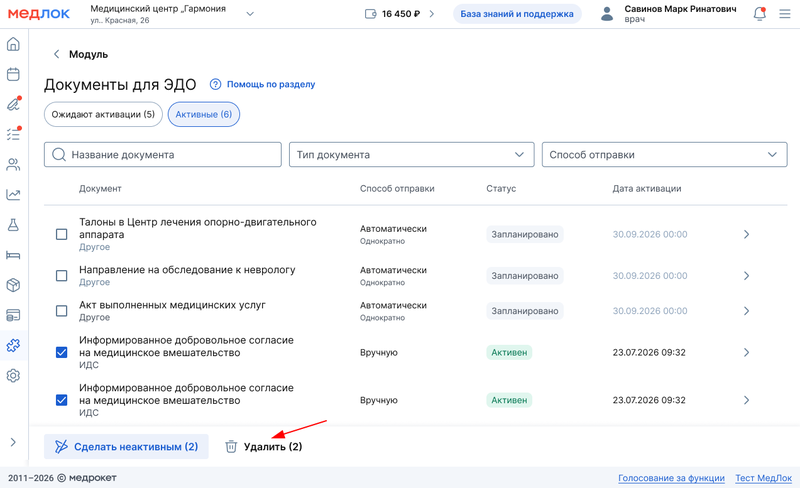800x488 pixels.
Task: Click the Статус column header
Action: [501, 188]
